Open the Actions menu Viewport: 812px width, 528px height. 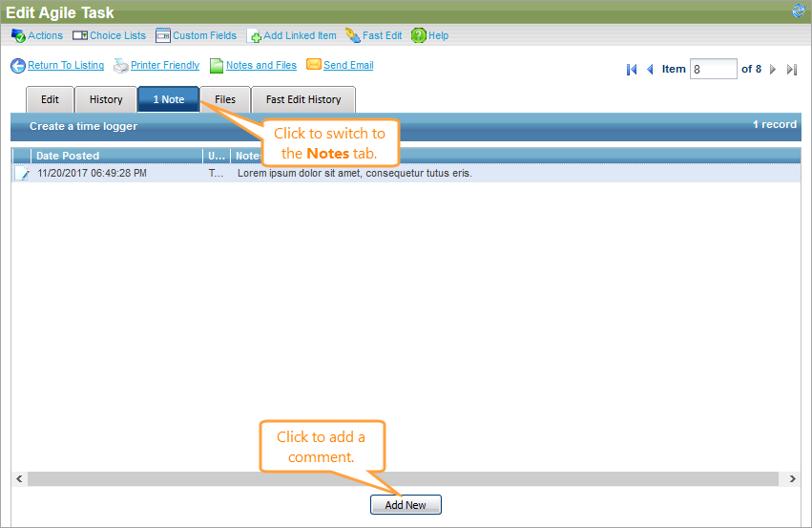[x=45, y=35]
